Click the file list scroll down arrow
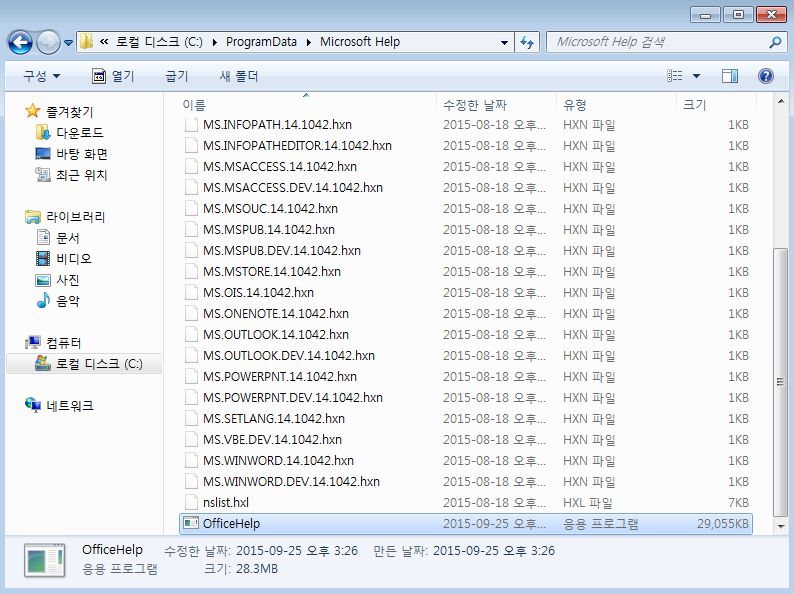The width and height of the screenshot is (794, 594). (781, 527)
